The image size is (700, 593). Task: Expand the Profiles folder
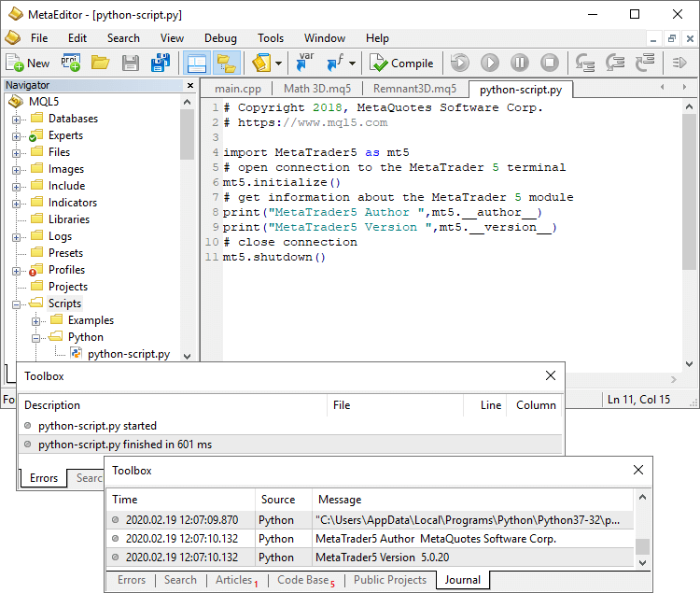click(x=16, y=271)
